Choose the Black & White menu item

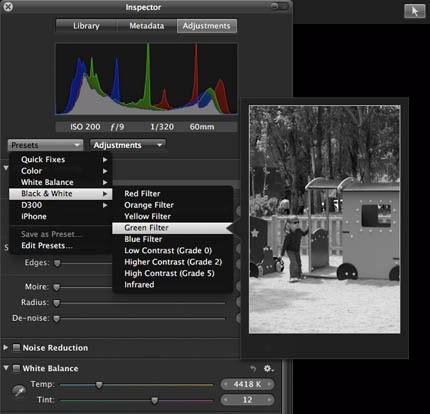click(61, 194)
